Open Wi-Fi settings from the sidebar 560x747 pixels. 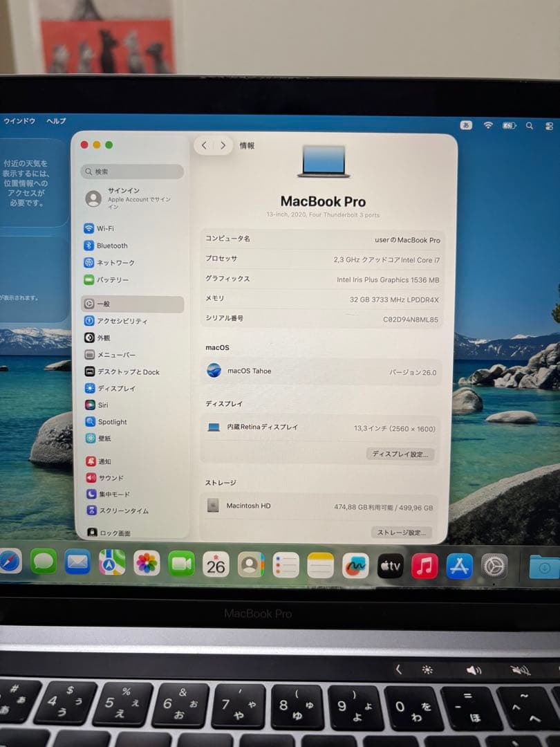coord(104,228)
